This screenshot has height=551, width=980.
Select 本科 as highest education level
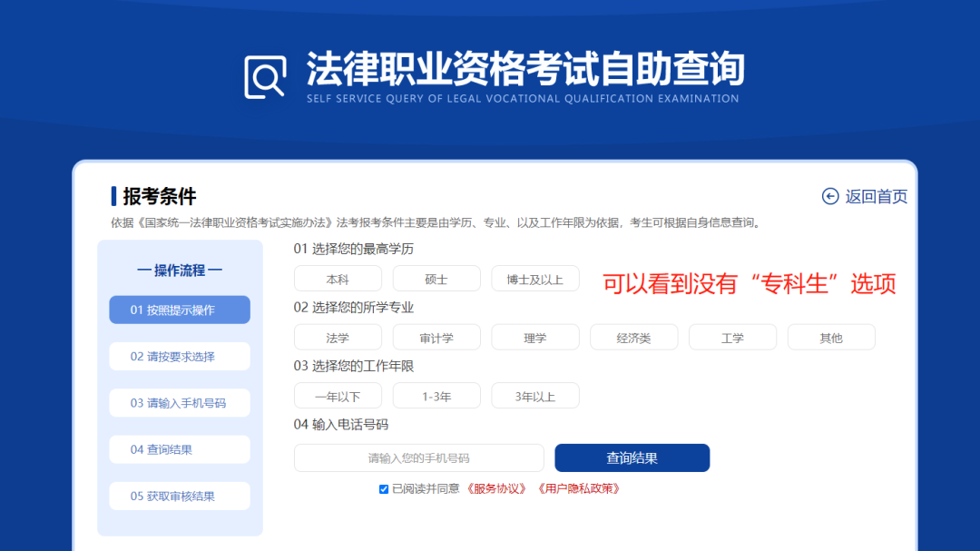tap(337, 279)
